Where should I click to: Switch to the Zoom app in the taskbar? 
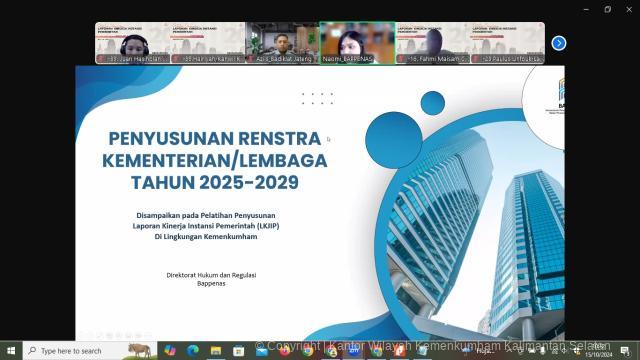pyautogui.click(x=353, y=351)
